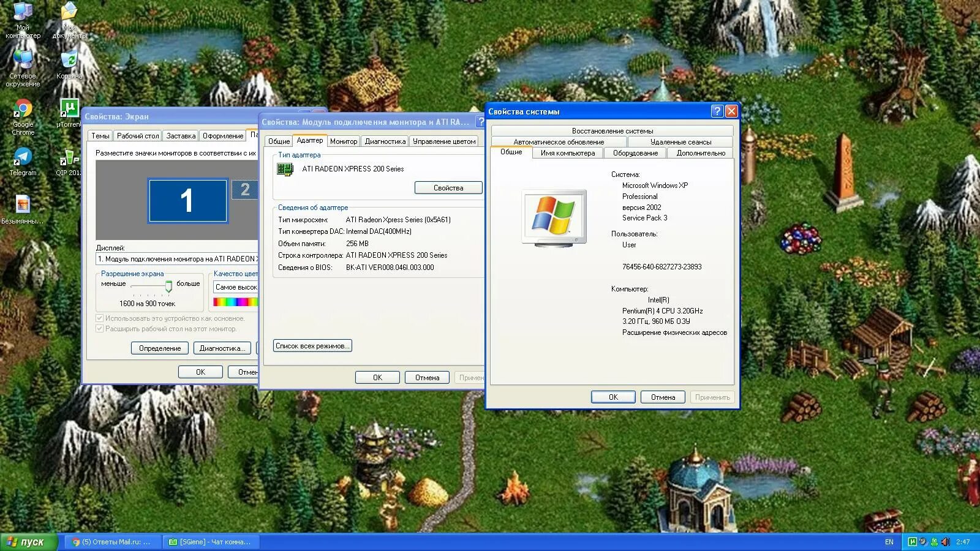980x551 pixels.
Task: Click OK in Display Properties window
Action: coord(200,372)
